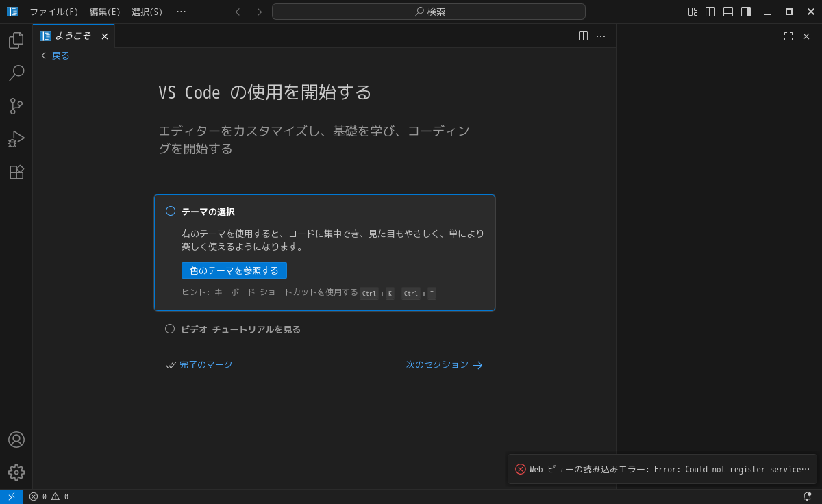Open the 編集(E) menu
The width and height of the screenshot is (822, 504).
tap(105, 12)
